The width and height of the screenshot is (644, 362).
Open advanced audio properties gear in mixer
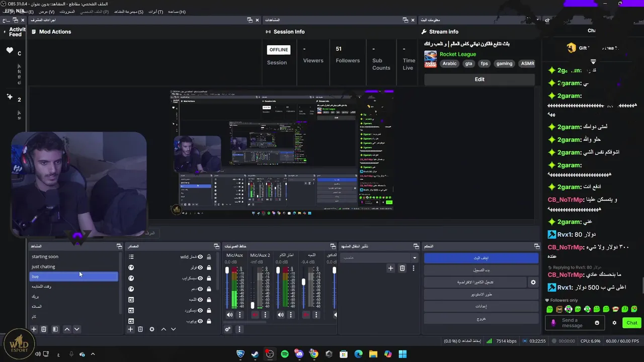[228, 329]
